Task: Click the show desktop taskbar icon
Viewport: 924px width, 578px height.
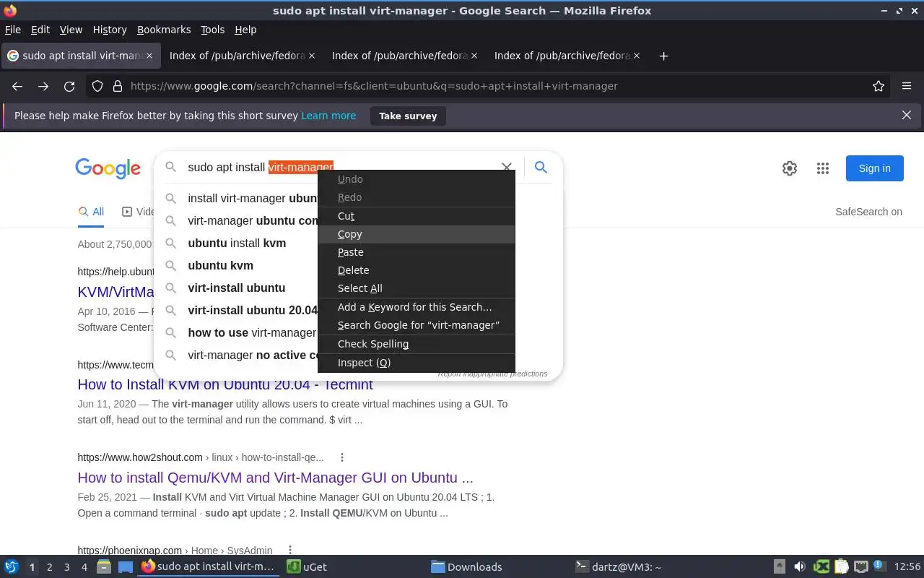Action: coord(126,567)
